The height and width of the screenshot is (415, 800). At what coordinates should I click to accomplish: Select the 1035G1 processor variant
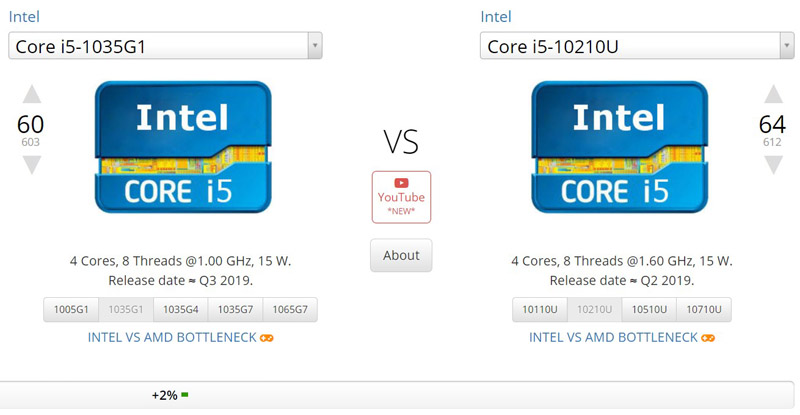(126, 309)
